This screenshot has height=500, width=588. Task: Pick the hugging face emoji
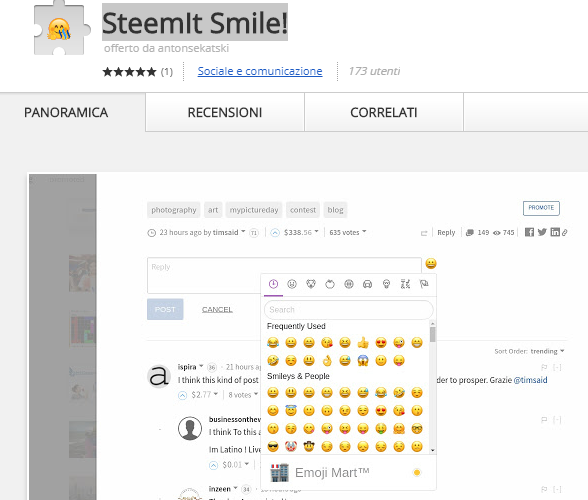(399, 428)
